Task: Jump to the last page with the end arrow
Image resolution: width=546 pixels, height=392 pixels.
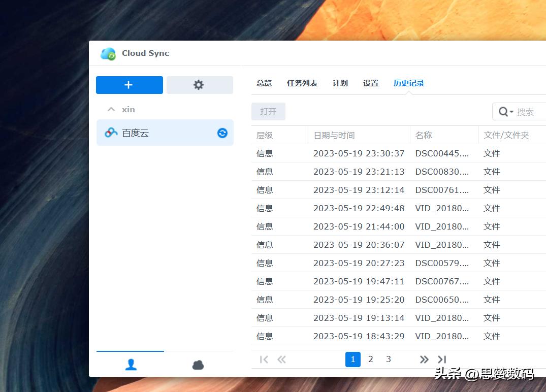Action: pos(441,359)
